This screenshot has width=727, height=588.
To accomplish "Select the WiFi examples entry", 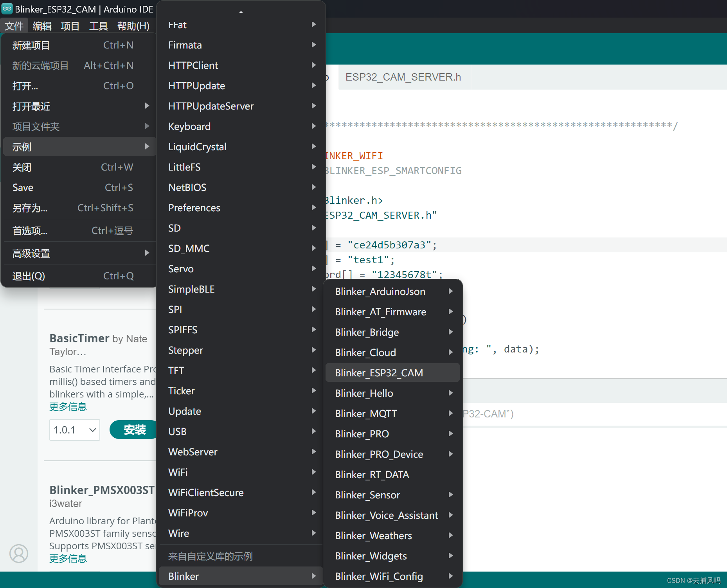I will pyautogui.click(x=241, y=472).
